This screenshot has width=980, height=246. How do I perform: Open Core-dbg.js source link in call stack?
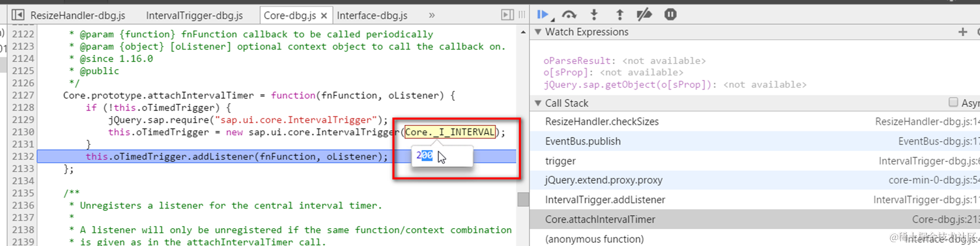click(946, 219)
